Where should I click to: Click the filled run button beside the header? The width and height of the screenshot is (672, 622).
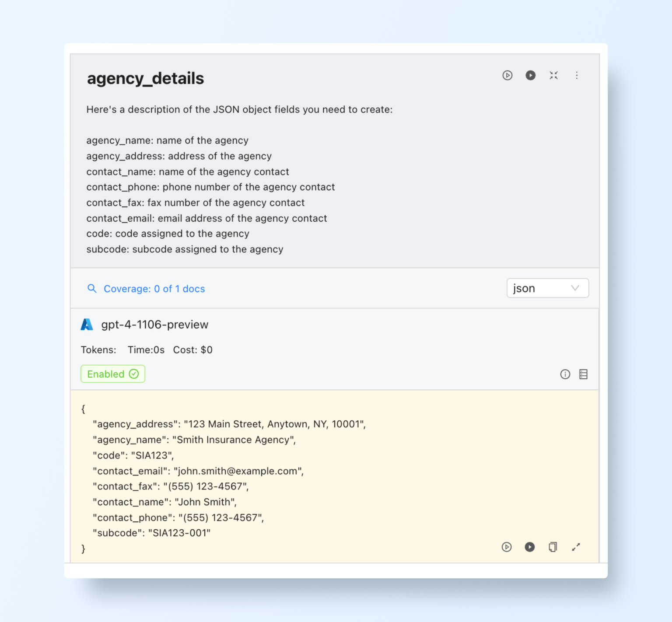pos(530,75)
